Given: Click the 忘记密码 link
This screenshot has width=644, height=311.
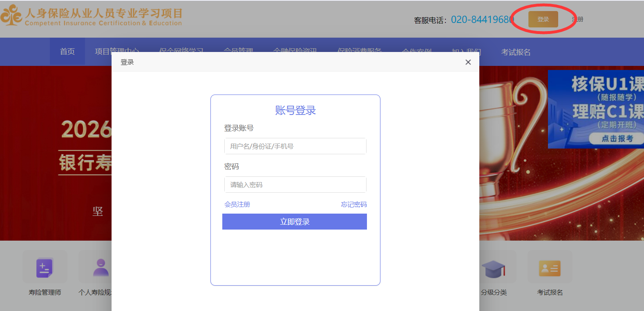Looking at the screenshot, I should [353, 204].
